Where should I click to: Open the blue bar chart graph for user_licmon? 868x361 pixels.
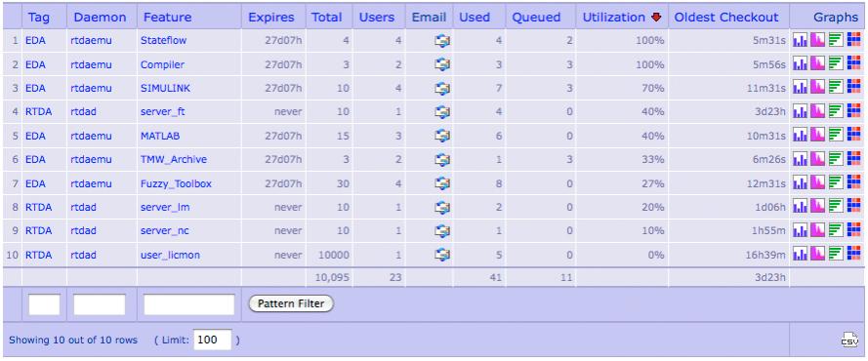tap(800, 255)
